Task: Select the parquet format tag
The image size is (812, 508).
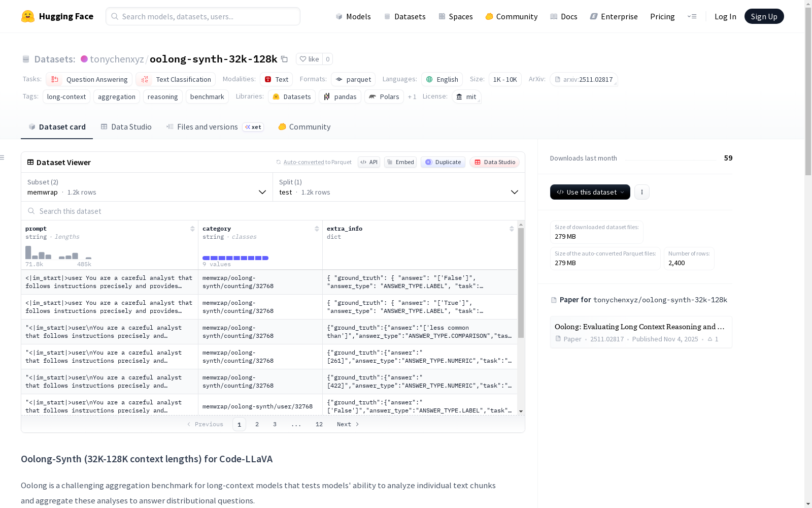Action: 353,79
